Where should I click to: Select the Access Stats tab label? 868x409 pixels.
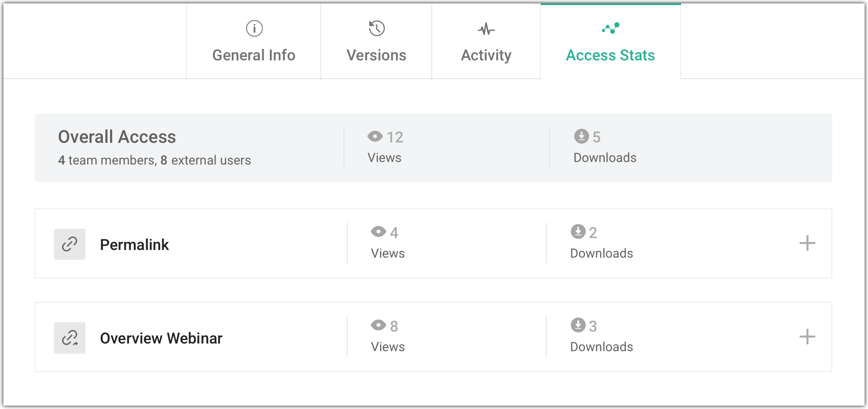click(x=610, y=55)
